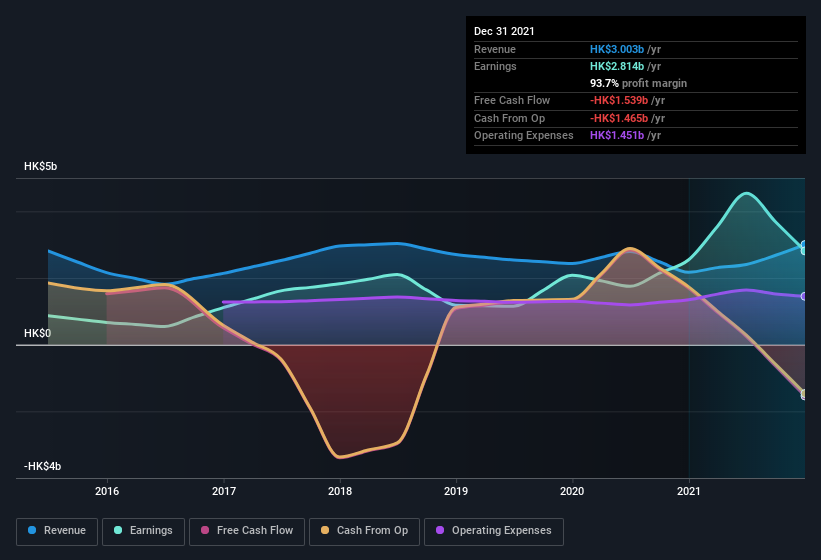Image resolution: width=821 pixels, height=560 pixels.
Task: Click the 2021 x-axis label
Action: 689,491
